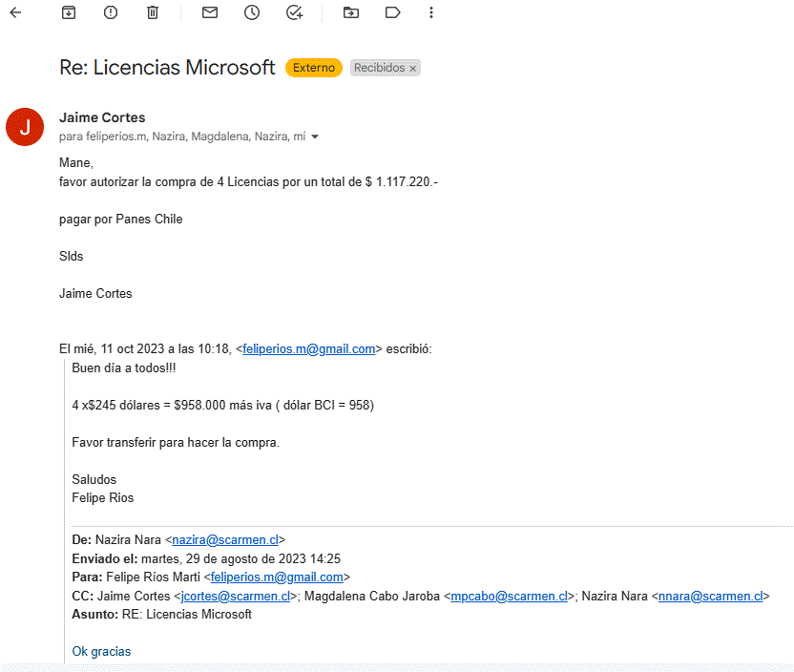Click the jcortes@scarmen.cl link in CC
Screen dimensions: 794x672
click(236, 596)
